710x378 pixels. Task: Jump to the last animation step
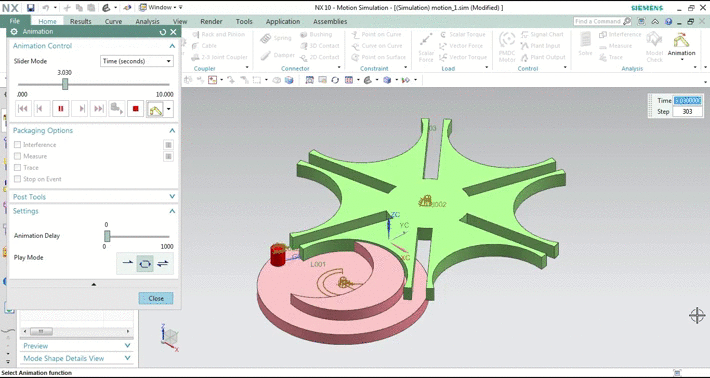point(98,109)
